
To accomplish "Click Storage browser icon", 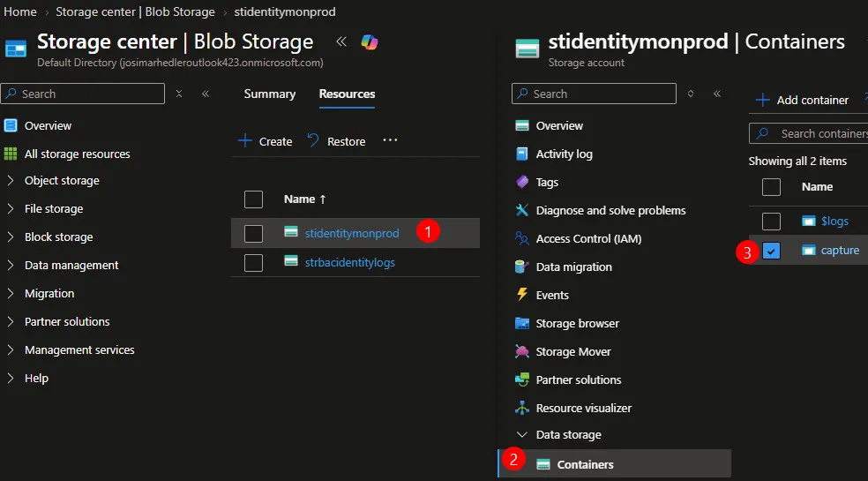I will [x=522, y=323].
